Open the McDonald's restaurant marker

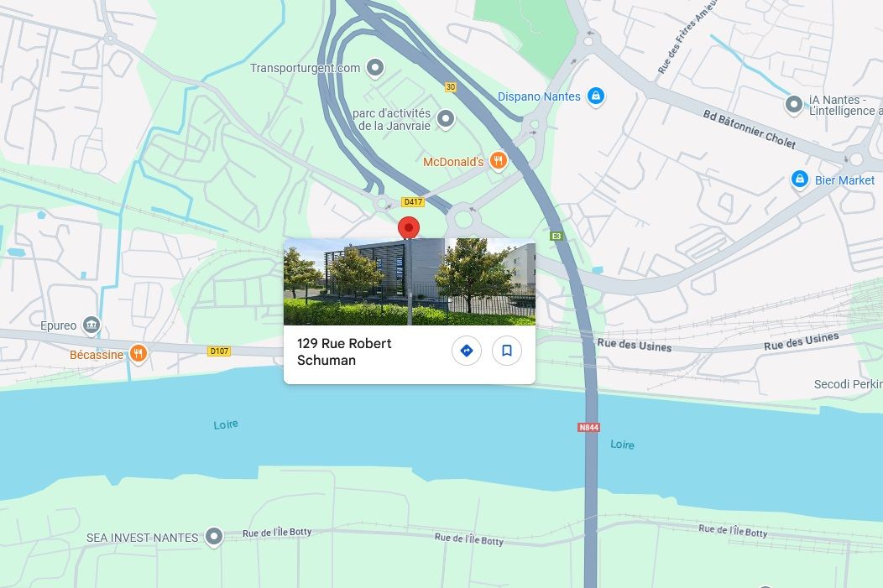(498, 161)
